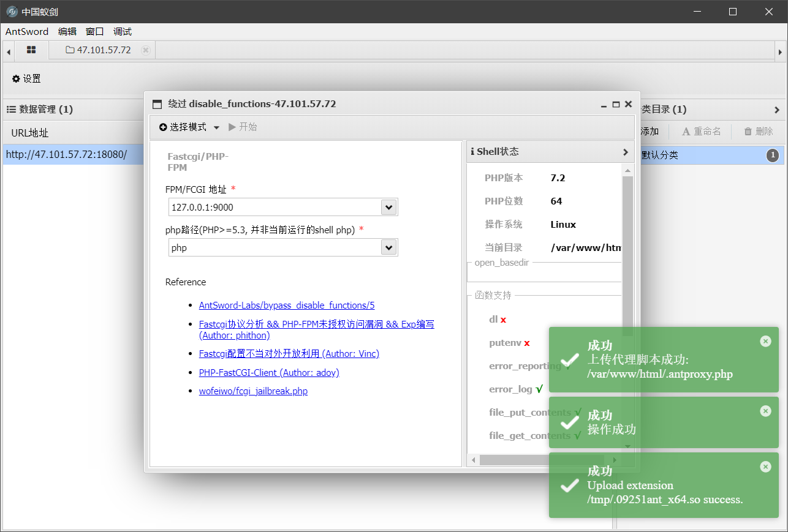Viewport: 788px width, 532px height.
Task: Close the 47.101.57.72 tab
Action: (145, 50)
